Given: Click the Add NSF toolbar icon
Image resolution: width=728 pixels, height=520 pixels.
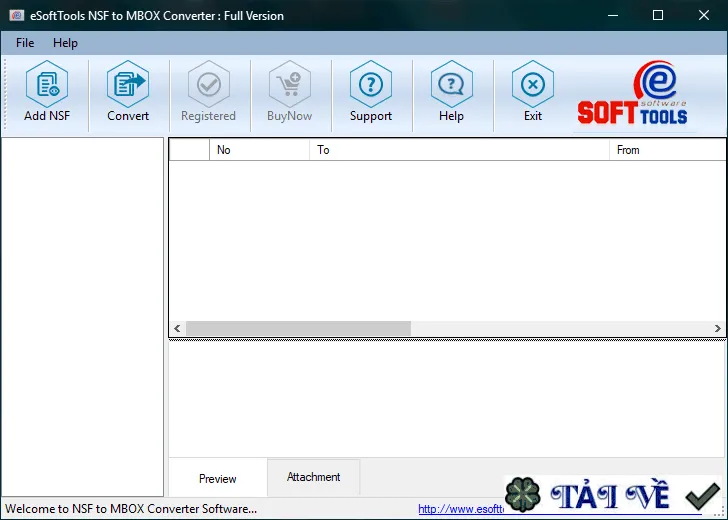Looking at the screenshot, I should [x=47, y=84].
